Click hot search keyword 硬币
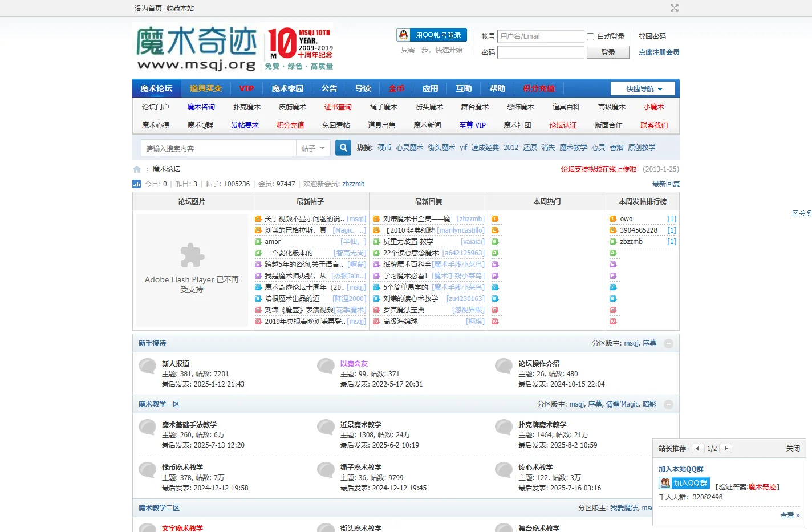The width and height of the screenshot is (812, 532). tap(384, 148)
